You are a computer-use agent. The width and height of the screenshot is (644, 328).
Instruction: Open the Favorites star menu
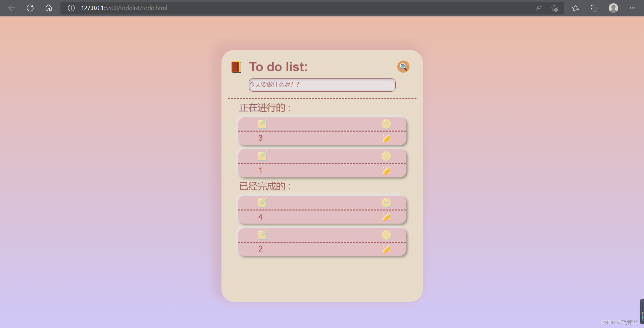pos(576,8)
